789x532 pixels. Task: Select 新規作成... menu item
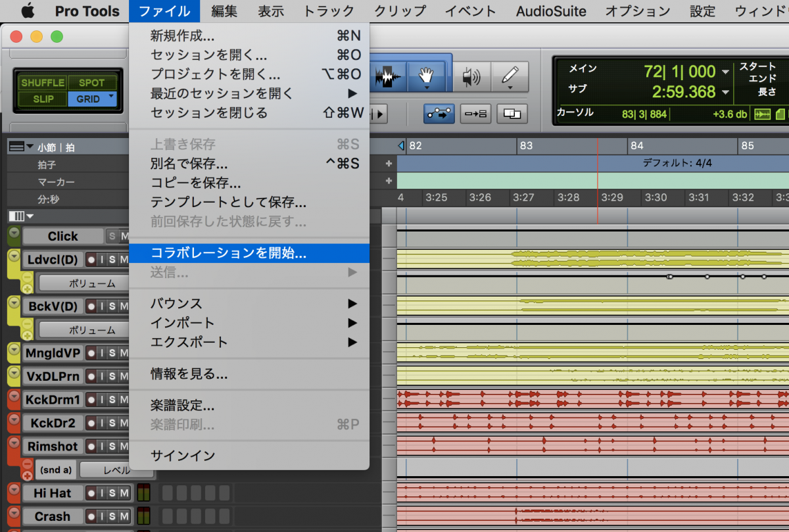[249, 36]
